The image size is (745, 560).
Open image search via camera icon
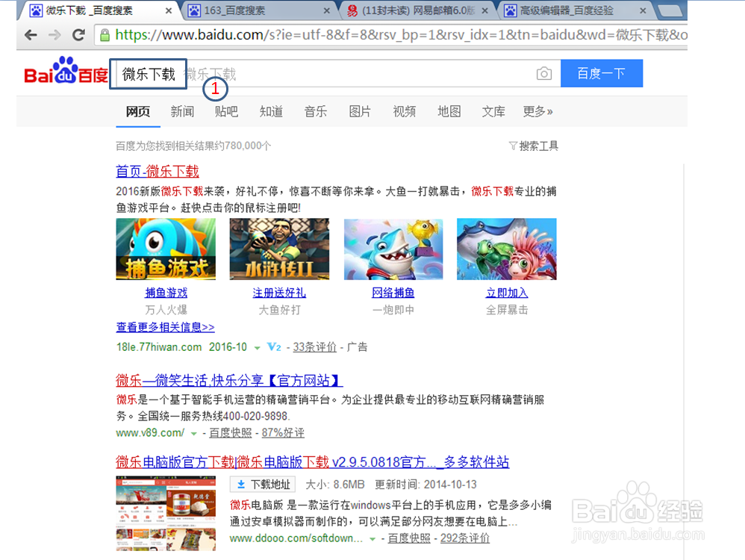[x=544, y=74]
